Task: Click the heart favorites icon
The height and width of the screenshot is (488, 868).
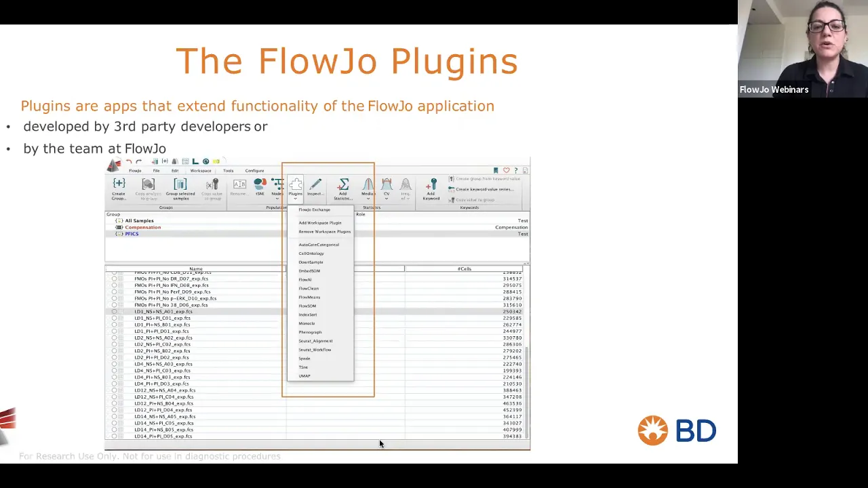Action: pyautogui.click(x=506, y=170)
